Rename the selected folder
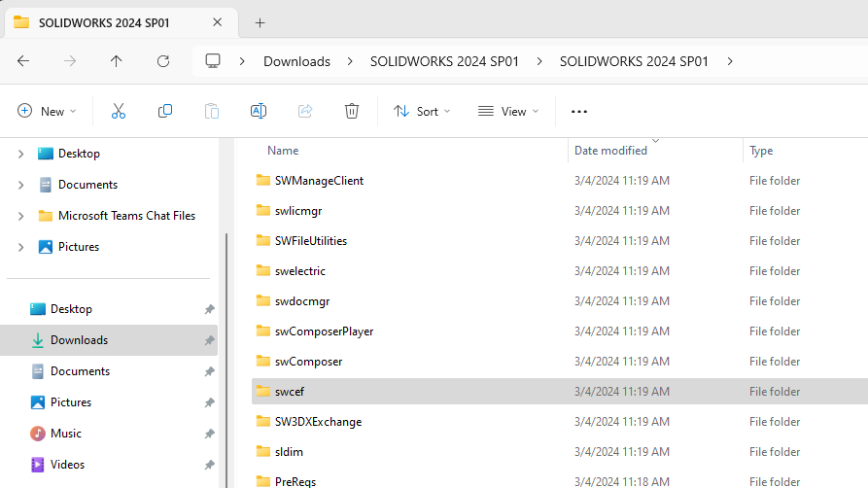This screenshot has height=488, width=868. point(259,112)
